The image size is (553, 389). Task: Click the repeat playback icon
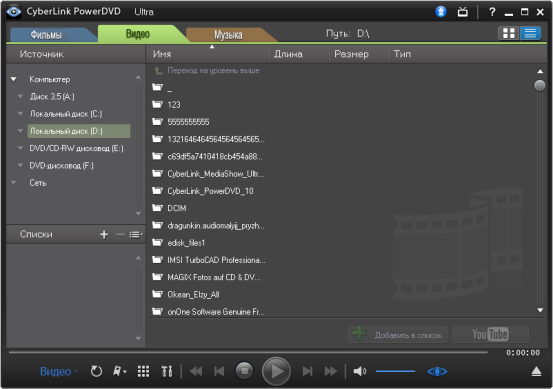(96, 371)
